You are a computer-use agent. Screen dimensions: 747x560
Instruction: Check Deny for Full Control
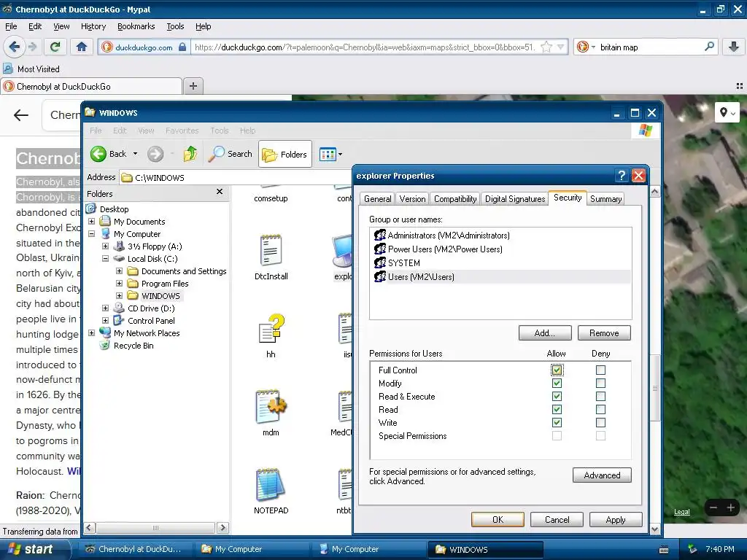pyautogui.click(x=601, y=370)
